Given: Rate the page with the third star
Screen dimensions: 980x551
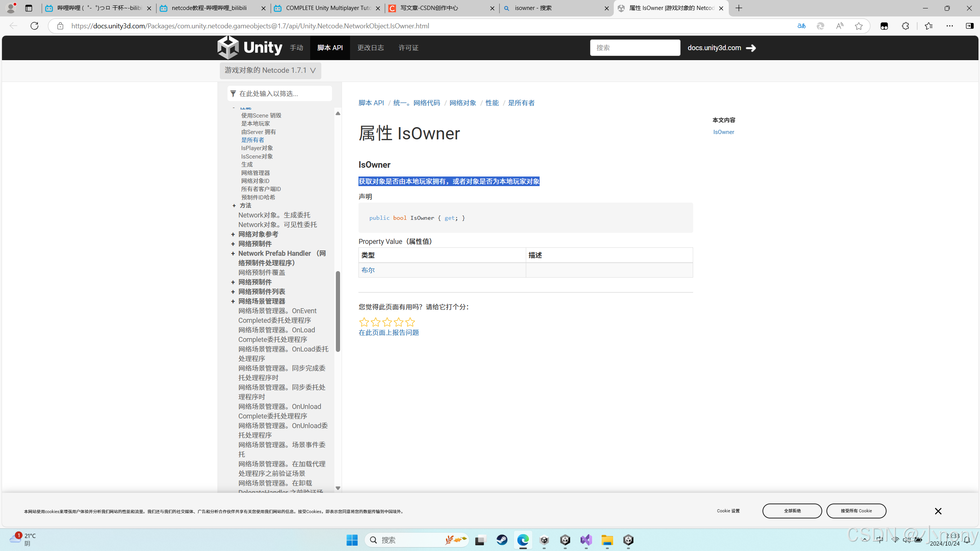Looking at the screenshot, I should (387, 322).
